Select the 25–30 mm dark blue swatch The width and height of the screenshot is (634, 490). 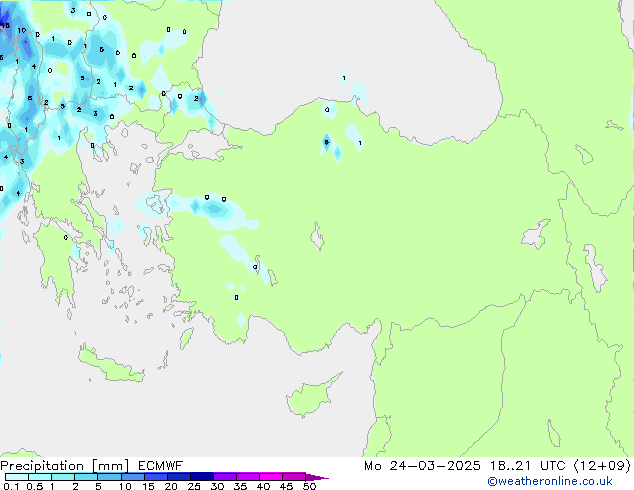201,477
